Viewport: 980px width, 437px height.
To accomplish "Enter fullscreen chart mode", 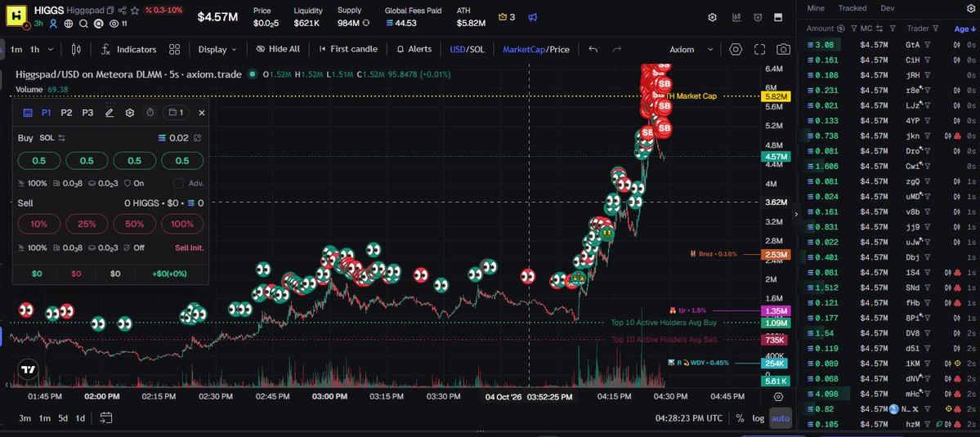I will pos(759,49).
